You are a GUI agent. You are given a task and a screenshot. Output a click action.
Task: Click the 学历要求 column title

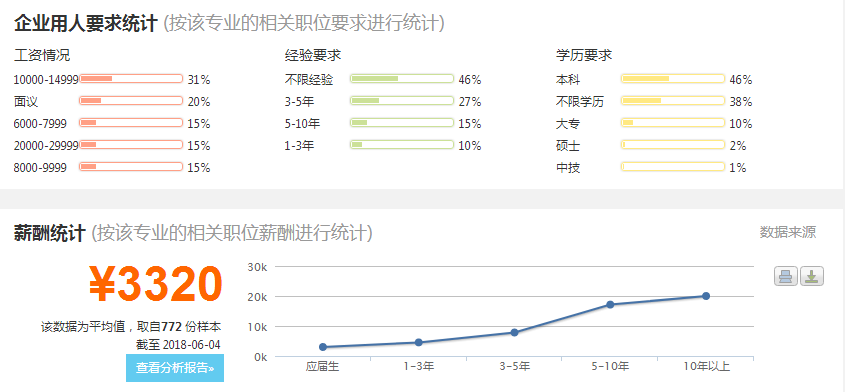(584, 55)
